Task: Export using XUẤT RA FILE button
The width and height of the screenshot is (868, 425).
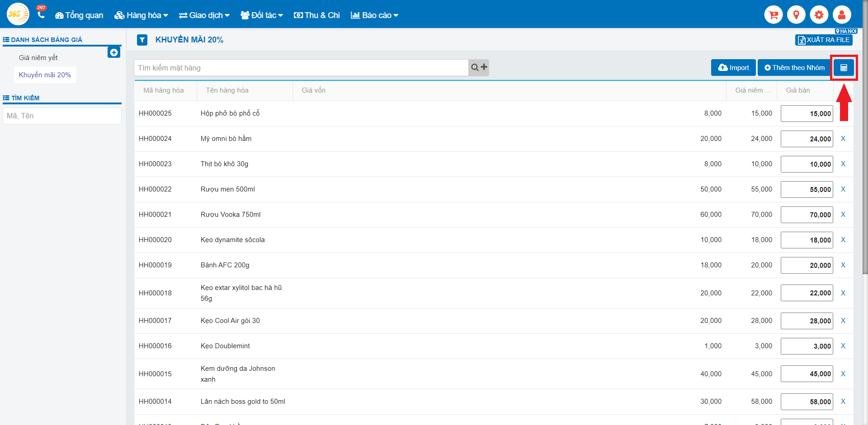Action: click(823, 40)
